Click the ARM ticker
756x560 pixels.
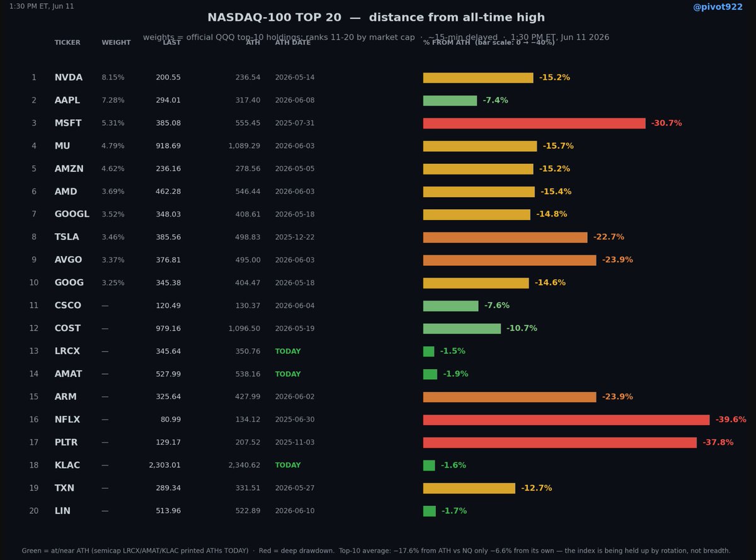(66, 397)
